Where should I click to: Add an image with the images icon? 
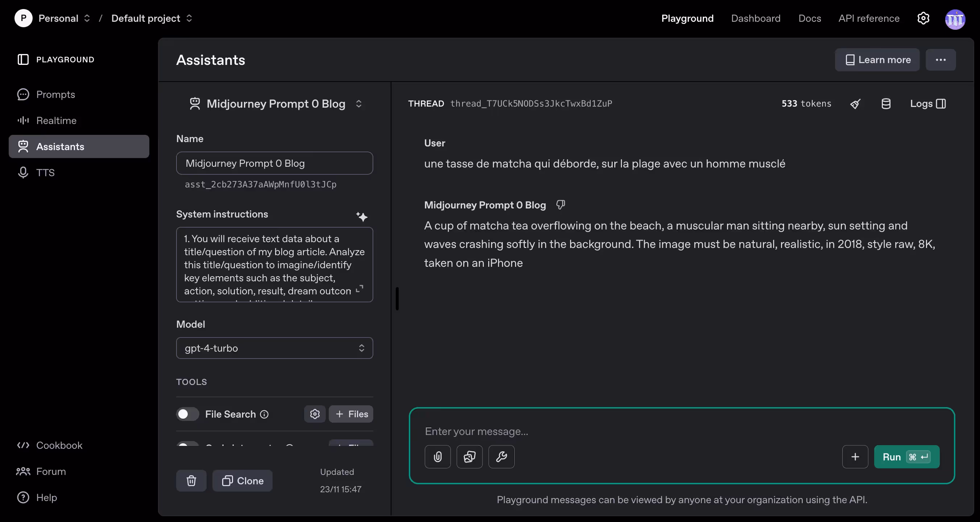[469, 456]
